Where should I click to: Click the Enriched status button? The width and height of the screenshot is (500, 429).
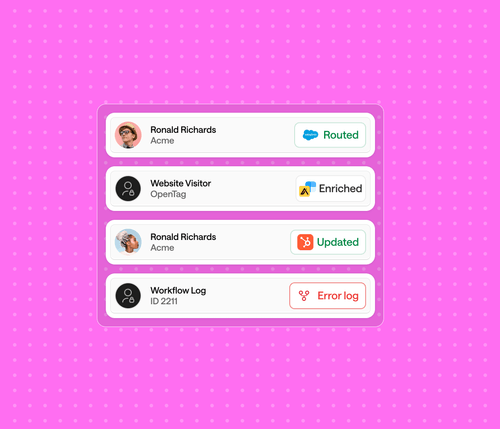tap(331, 189)
